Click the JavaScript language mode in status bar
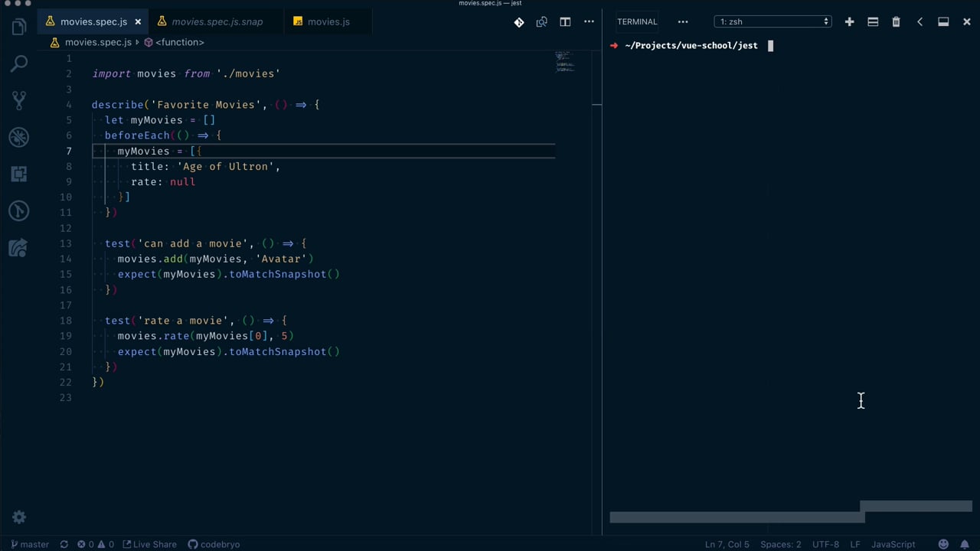Viewport: 980px width, 551px height. (893, 544)
